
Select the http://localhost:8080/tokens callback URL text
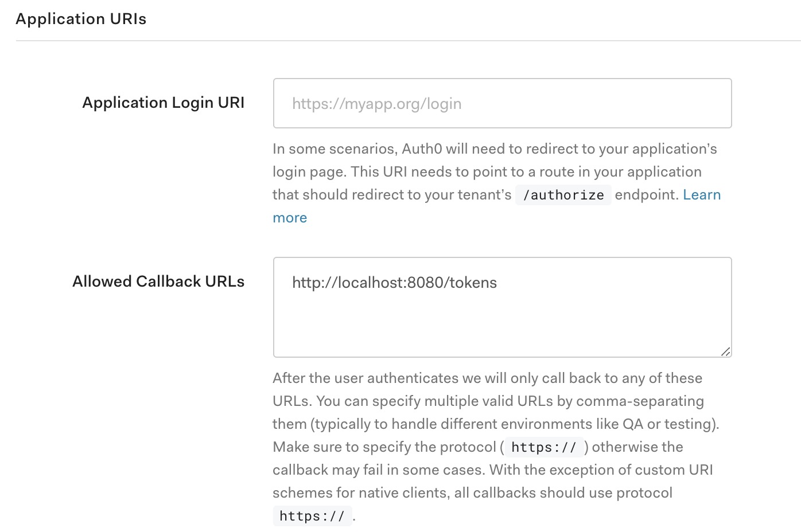394,283
